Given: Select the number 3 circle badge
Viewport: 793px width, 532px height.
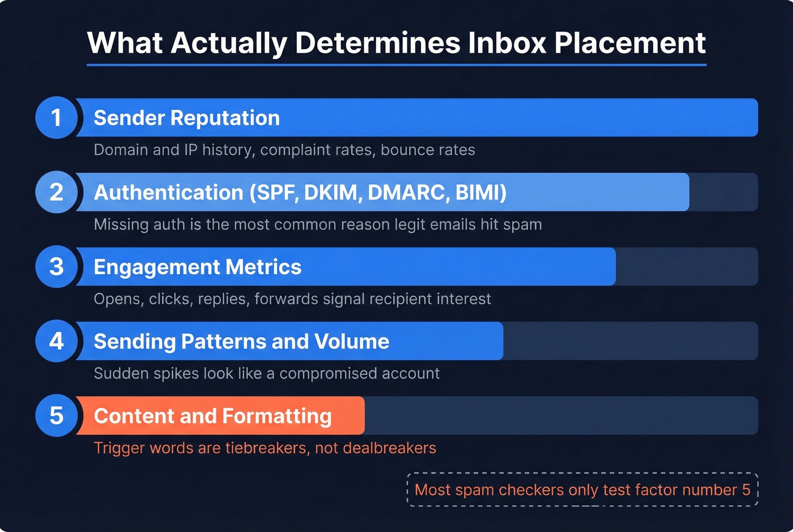Looking at the screenshot, I should click(56, 267).
